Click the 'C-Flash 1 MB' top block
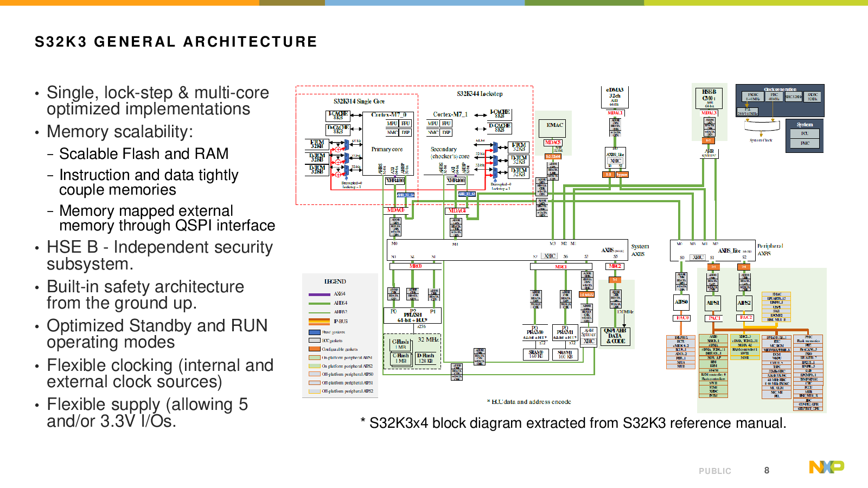 coord(400,344)
